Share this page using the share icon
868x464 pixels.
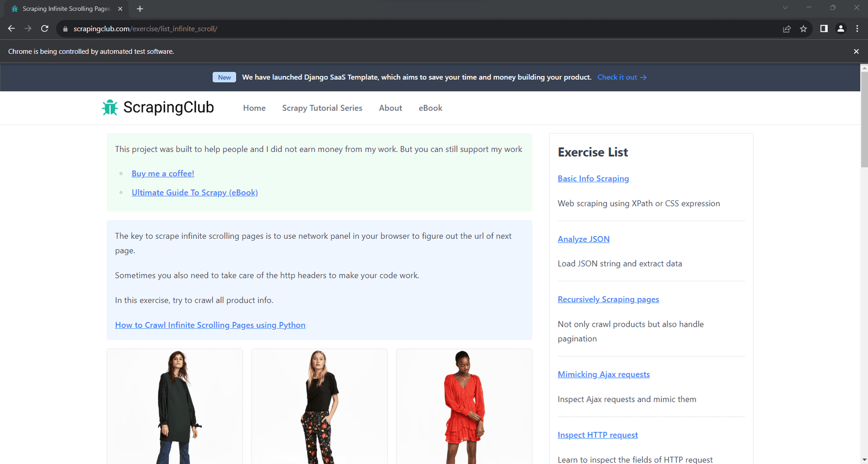click(x=787, y=29)
